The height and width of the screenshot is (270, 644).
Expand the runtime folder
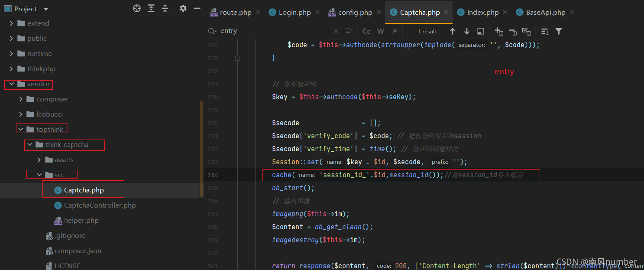(12, 54)
